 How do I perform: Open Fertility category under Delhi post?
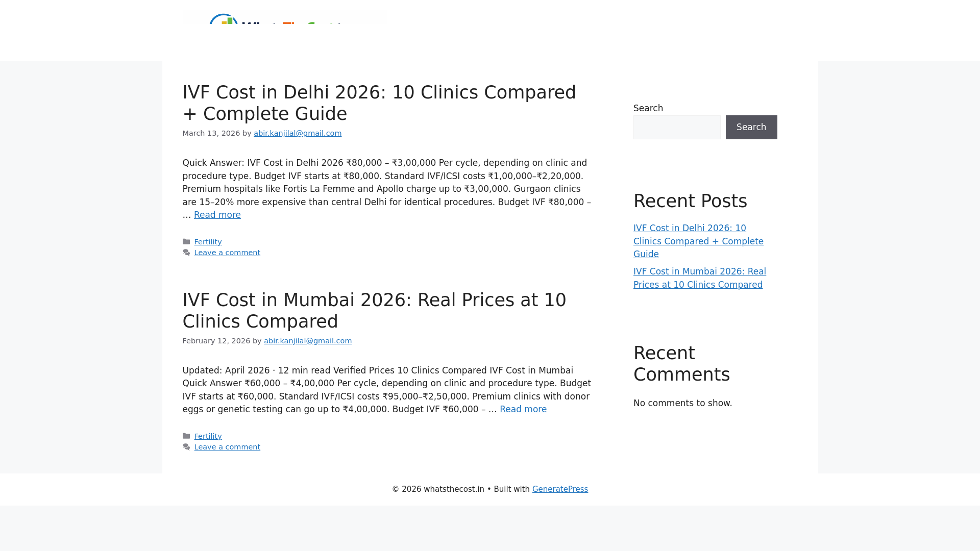[x=208, y=242]
